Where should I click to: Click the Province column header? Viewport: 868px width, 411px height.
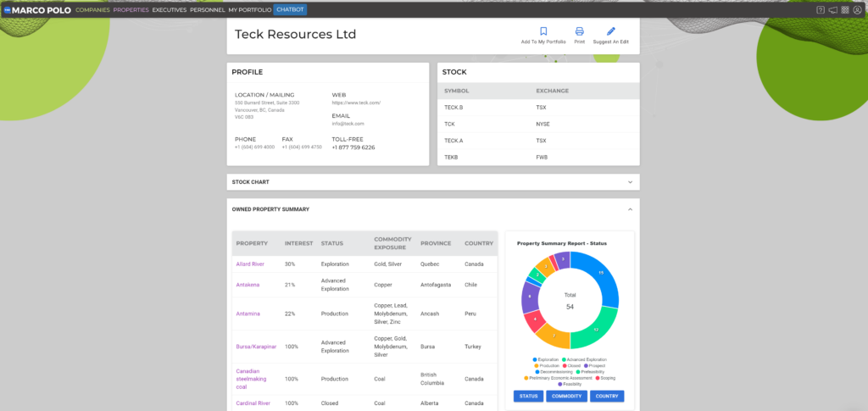point(436,243)
